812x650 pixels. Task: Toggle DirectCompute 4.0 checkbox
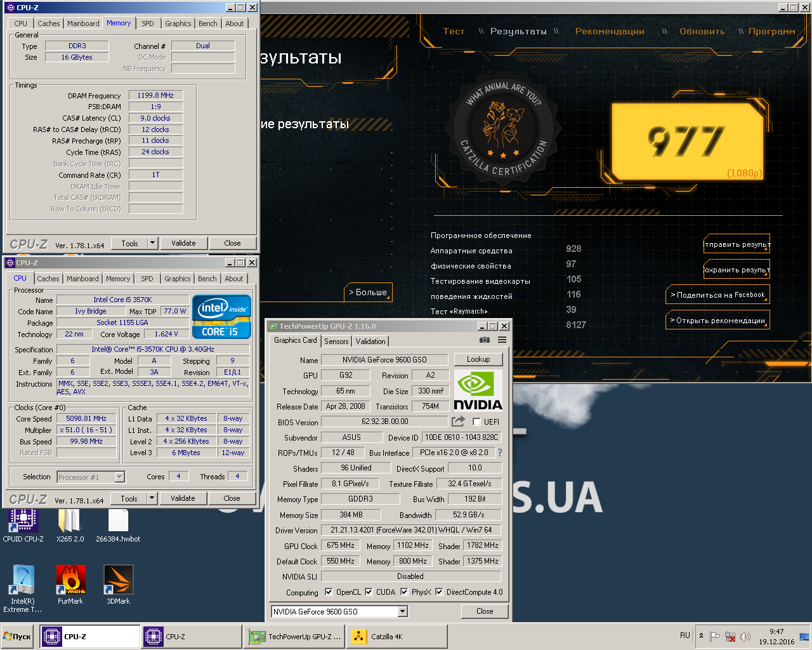pos(439,592)
